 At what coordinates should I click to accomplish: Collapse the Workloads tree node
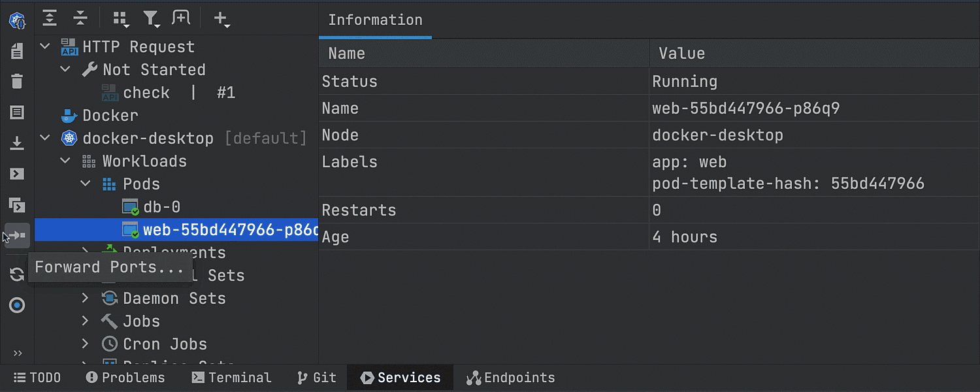[65, 161]
